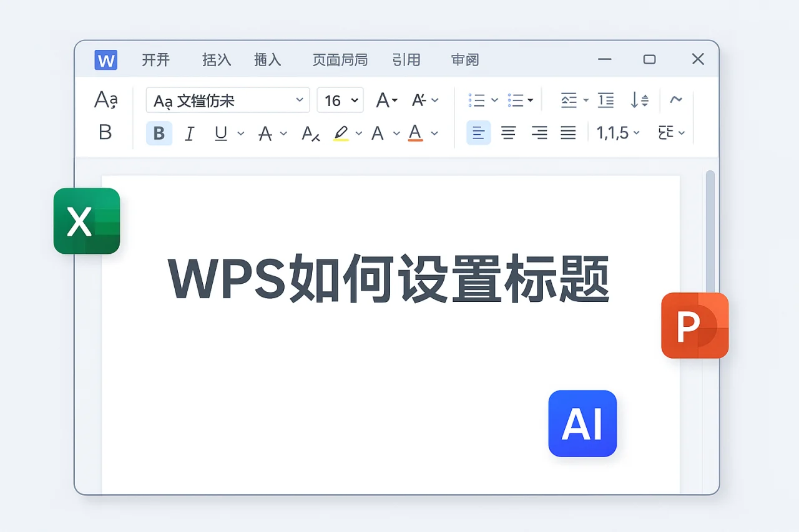Toggle justified text alignment
Screen dimensions: 799x532
(x=569, y=133)
